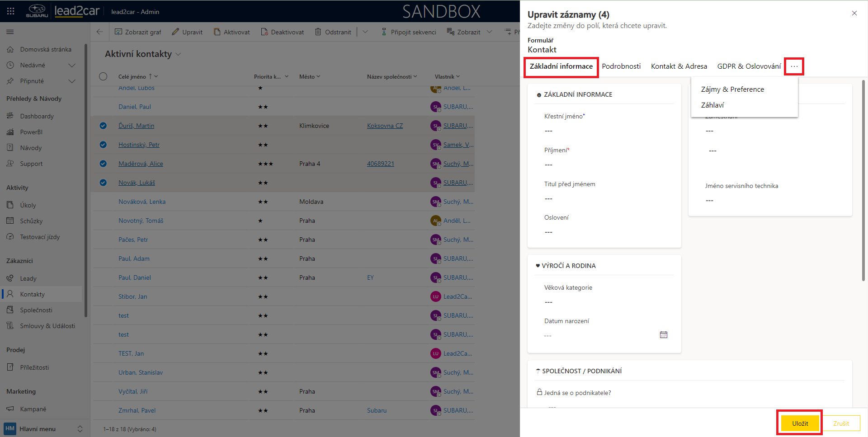Expand the Aktivní kontakty view selector
The width and height of the screenshot is (868, 437).
coord(178,54)
